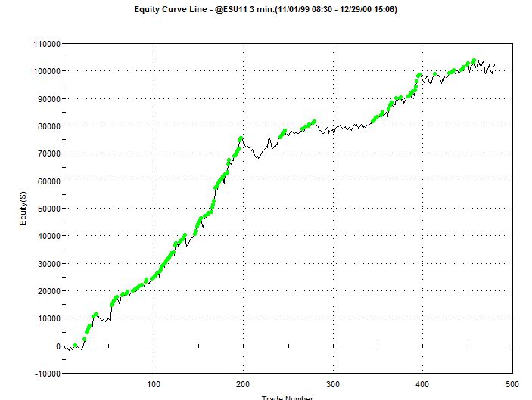Click the Trade Number horizontal axis label
The image size is (532, 400).
coord(288,398)
